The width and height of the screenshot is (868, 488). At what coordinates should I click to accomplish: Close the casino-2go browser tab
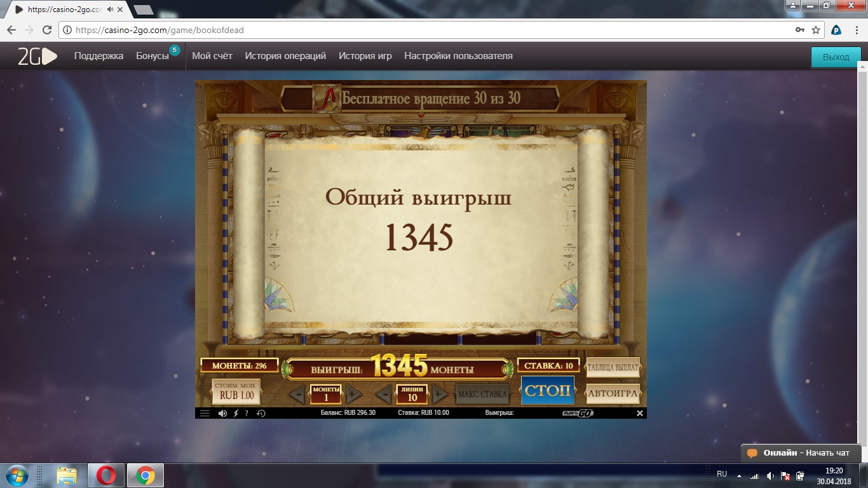coord(120,10)
